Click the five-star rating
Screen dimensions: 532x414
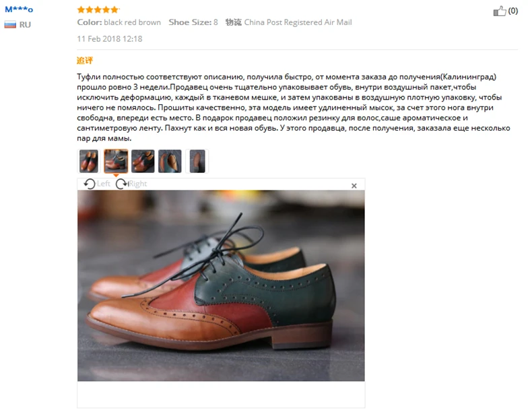click(98, 9)
